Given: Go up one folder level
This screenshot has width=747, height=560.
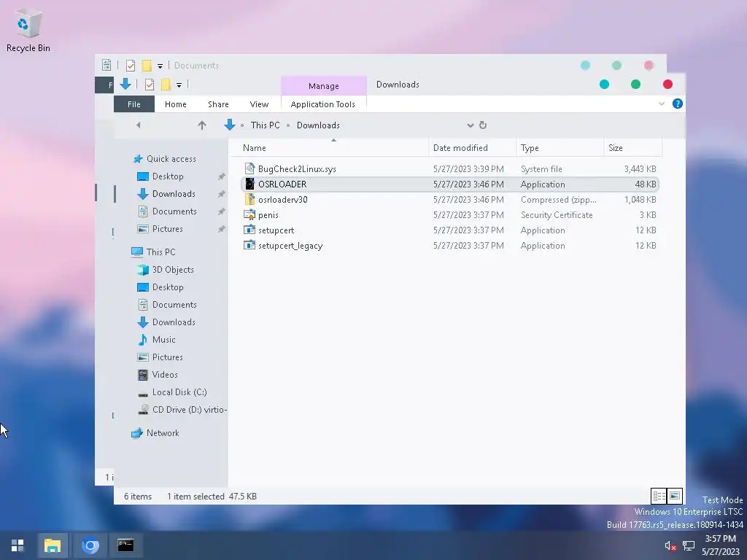Looking at the screenshot, I should point(202,125).
